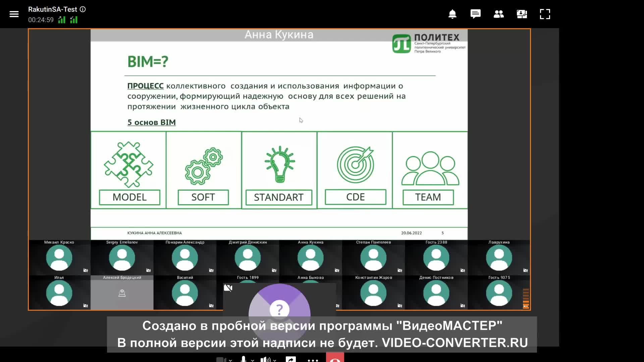
Task: Click the first green signal strength indicator
Action: click(x=62, y=20)
